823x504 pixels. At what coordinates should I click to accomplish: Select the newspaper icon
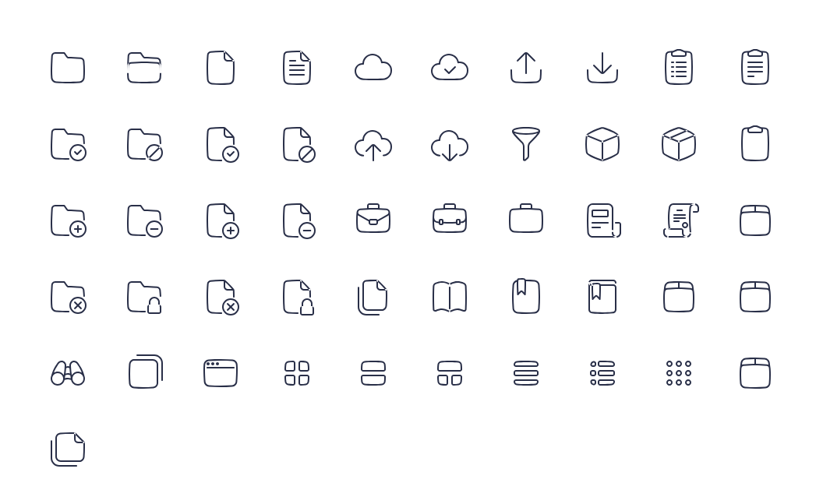click(x=603, y=220)
